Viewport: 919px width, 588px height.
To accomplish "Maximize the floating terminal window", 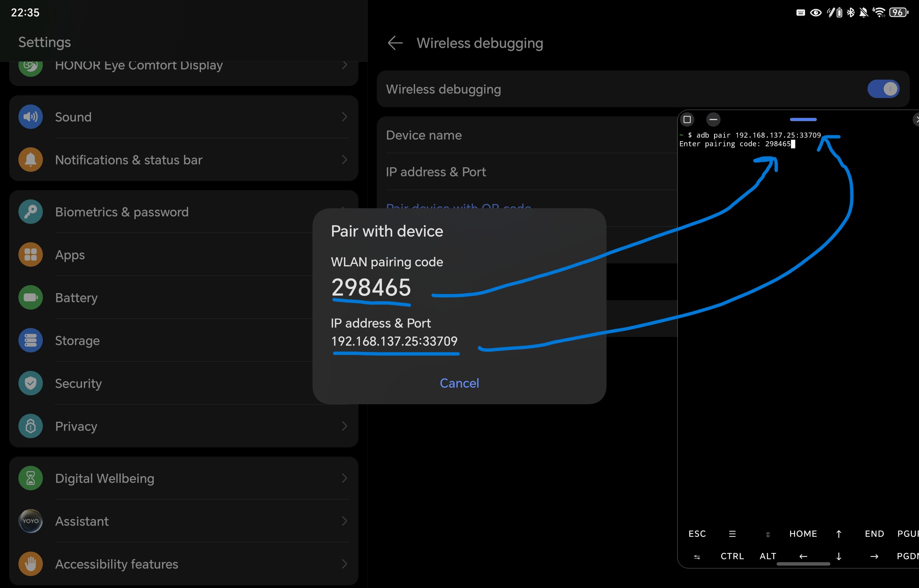I will pyautogui.click(x=687, y=119).
